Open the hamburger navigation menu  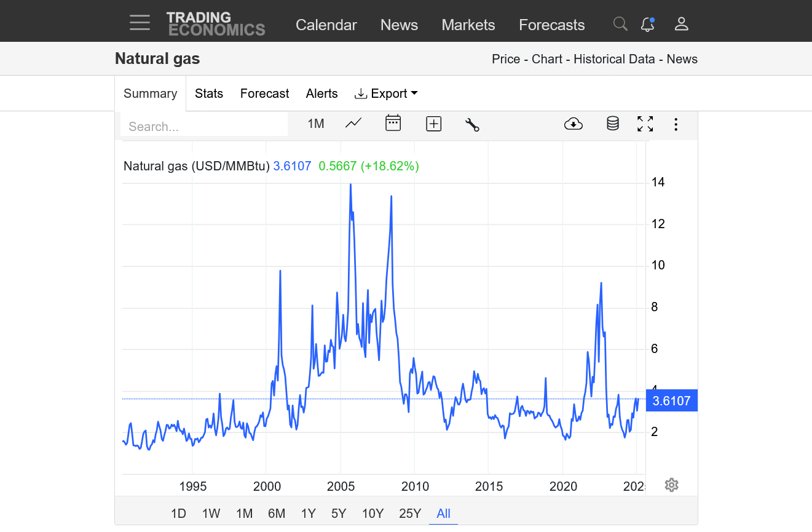pos(140,23)
